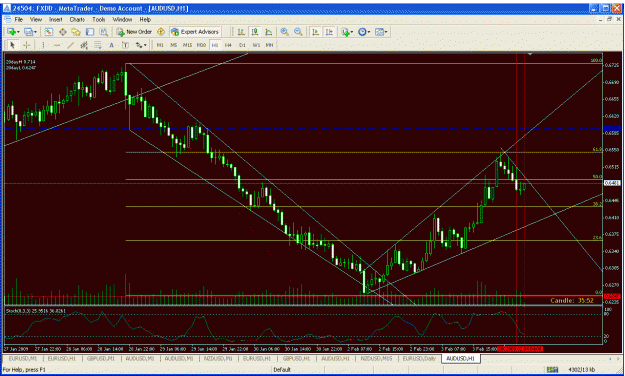This screenshot has width=625, height=376.
Task: Expand the Indicators dropdown arrow
Action: [x=352, y=32]
